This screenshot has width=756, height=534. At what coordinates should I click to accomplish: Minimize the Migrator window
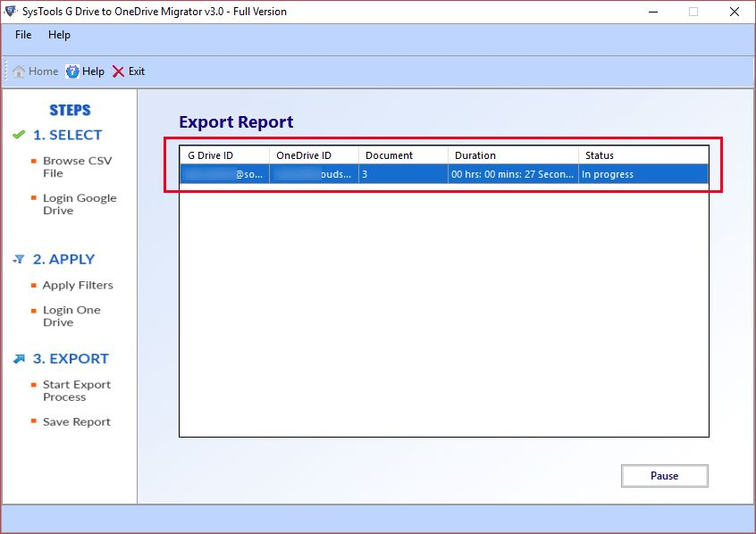pyautogui.click(x=653, y=12)
